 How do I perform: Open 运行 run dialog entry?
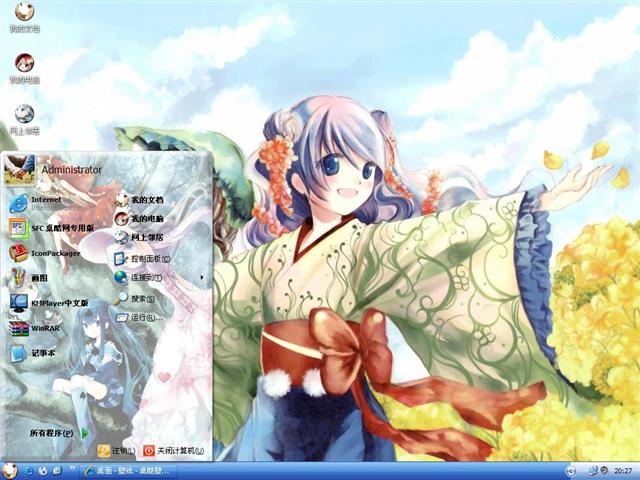(x=139, y=317)
